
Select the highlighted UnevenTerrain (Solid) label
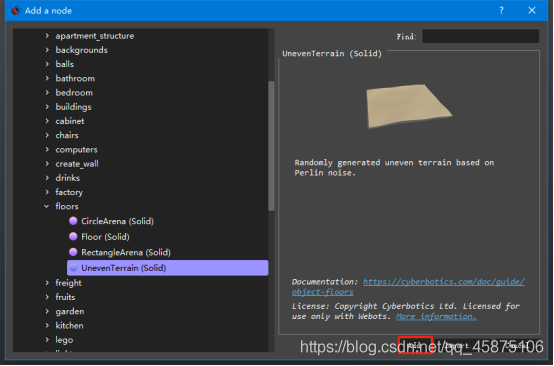tap(124, 268)
